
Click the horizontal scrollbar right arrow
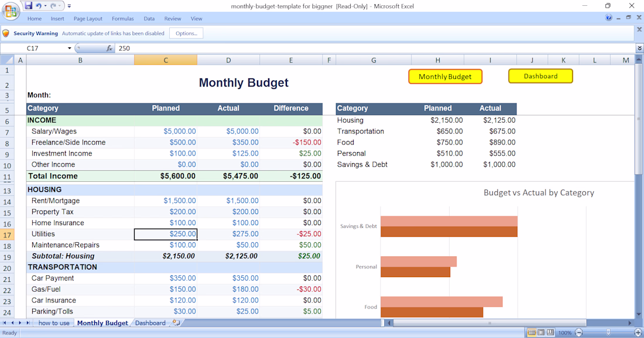[x=630, y=323]
